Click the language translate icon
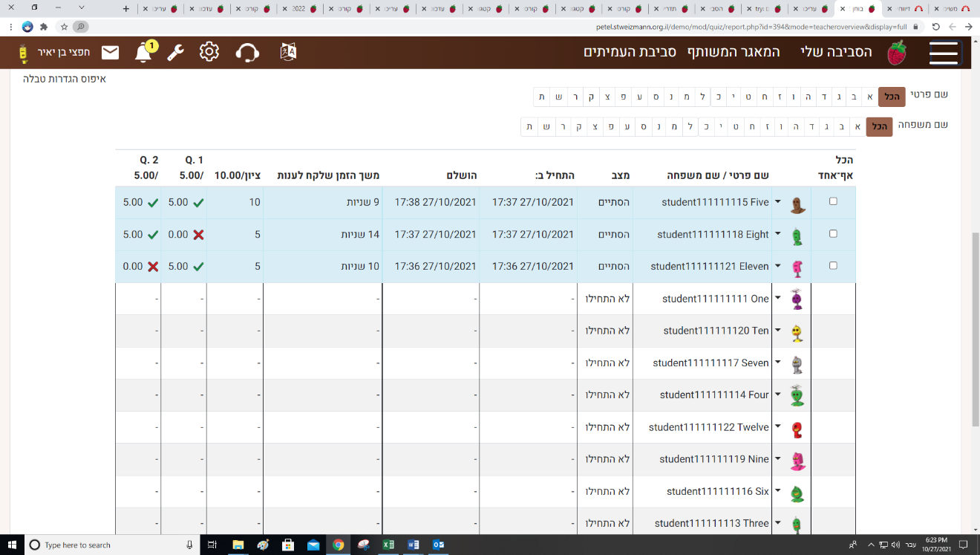Viewport: 980px width, 555px height. tap(288, 52)
